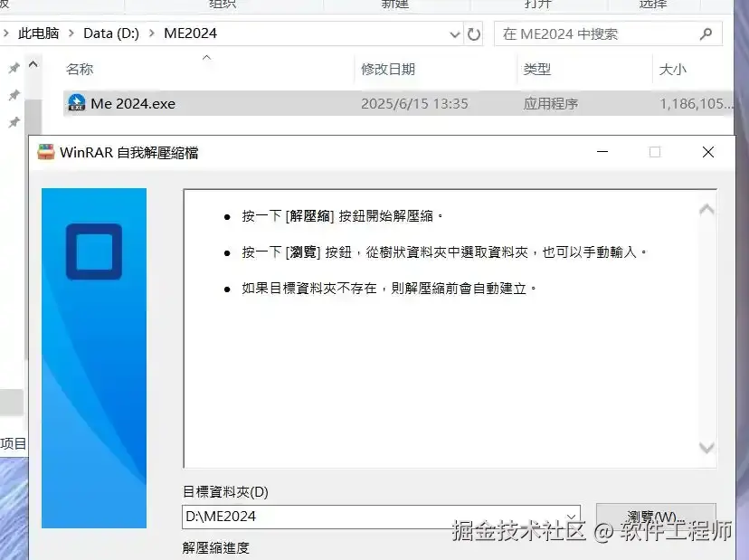Click the search box 在 ME2024 中搜索
Screen dimensions: 749x560
tap(608, 33)
